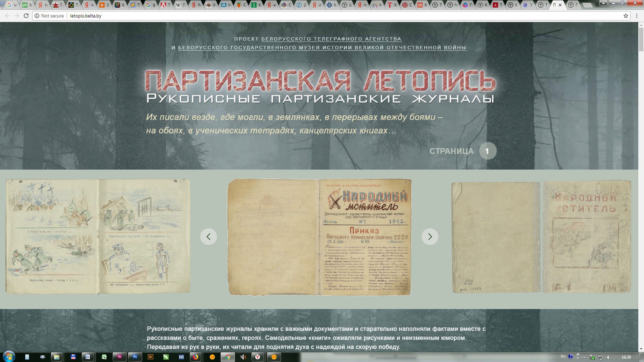This screenshot has height=362, width=644.
Task: Open the barcode-striped taskbar icon
Action: (x=181, y=357)
